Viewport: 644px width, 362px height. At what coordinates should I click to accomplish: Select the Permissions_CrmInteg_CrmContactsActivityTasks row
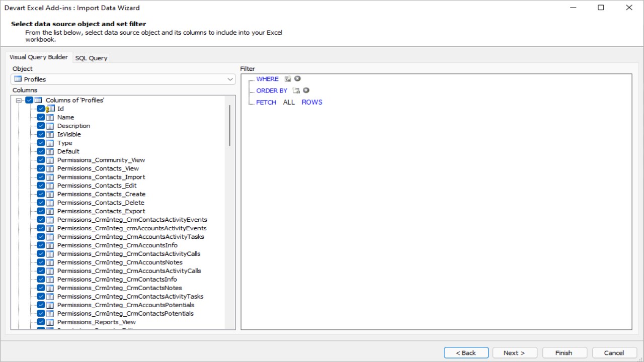pos(130,297)
